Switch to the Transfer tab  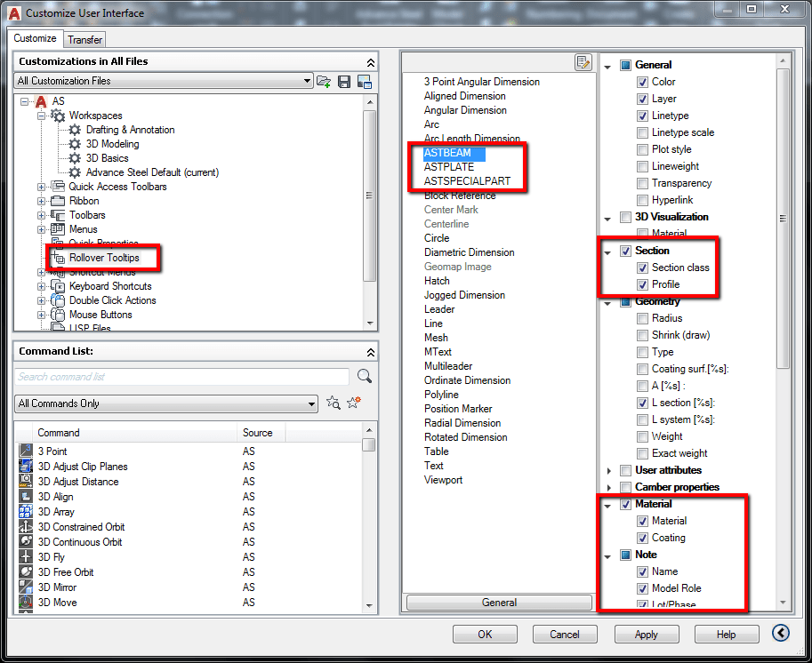[x=84, y=39]
